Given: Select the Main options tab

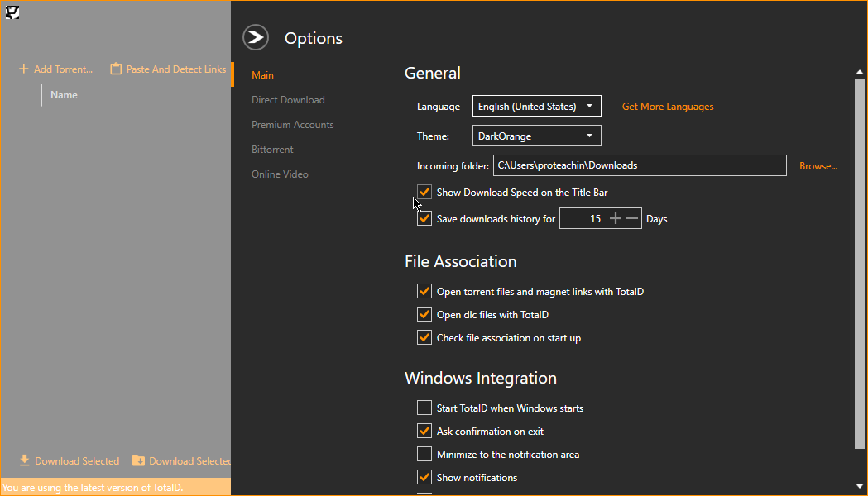Looking at the screenshot, I should [262, 74].
